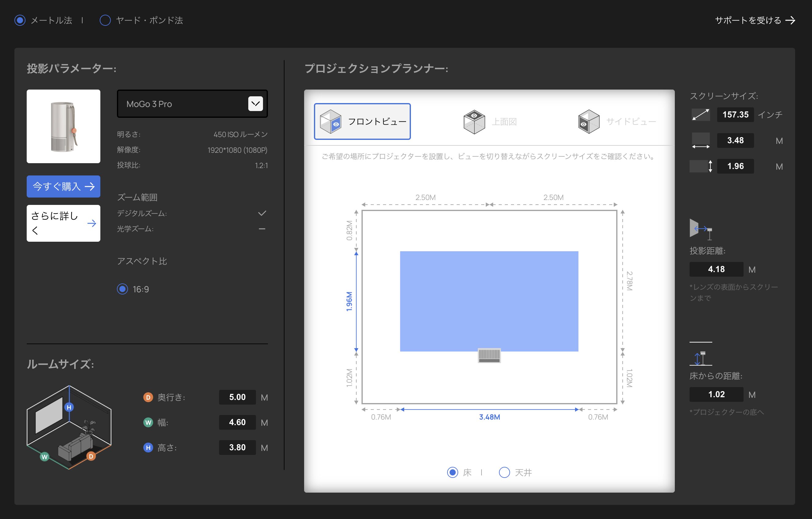Click the front view cube icon
The width and height of the screenshot is (812, 519).
[x=331, y=122]
